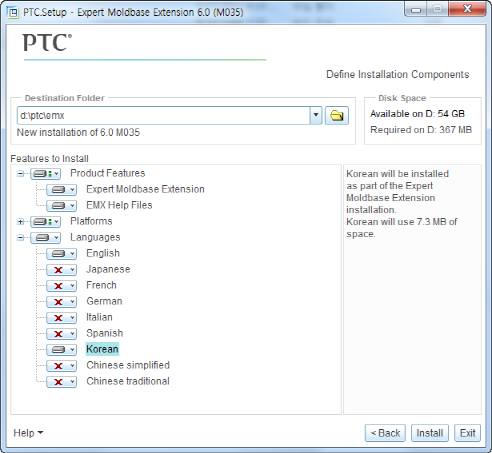Viewport: 492px width, 453px height.
Task: Click 'New installation of 6.0 M035' text
Action: pyautogui.click(x=78, y=132)
